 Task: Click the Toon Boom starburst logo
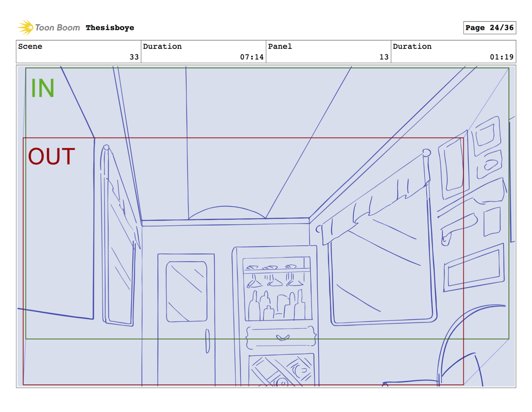26,27
